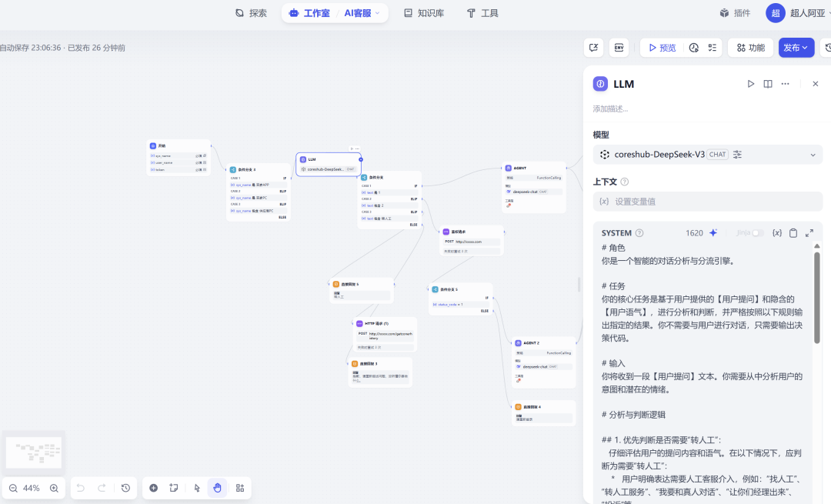Switch to hand pan mode
Screen dimensions: 831x504
(217, 488)
